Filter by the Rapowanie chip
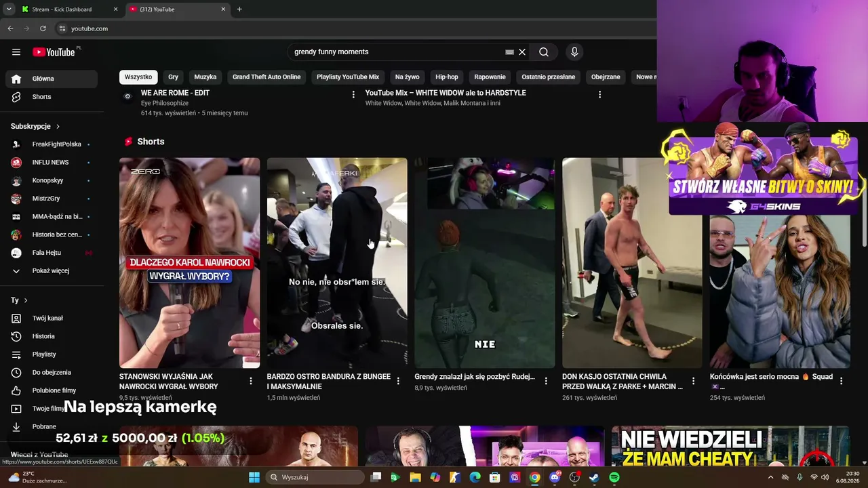This screenshot has width=868, height=488. 490,77
